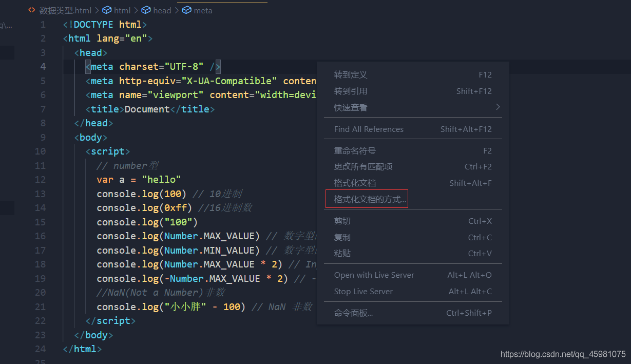This screenshot has height=364, width=631.
Task: Select Open with Live Server
Action: 374,275
